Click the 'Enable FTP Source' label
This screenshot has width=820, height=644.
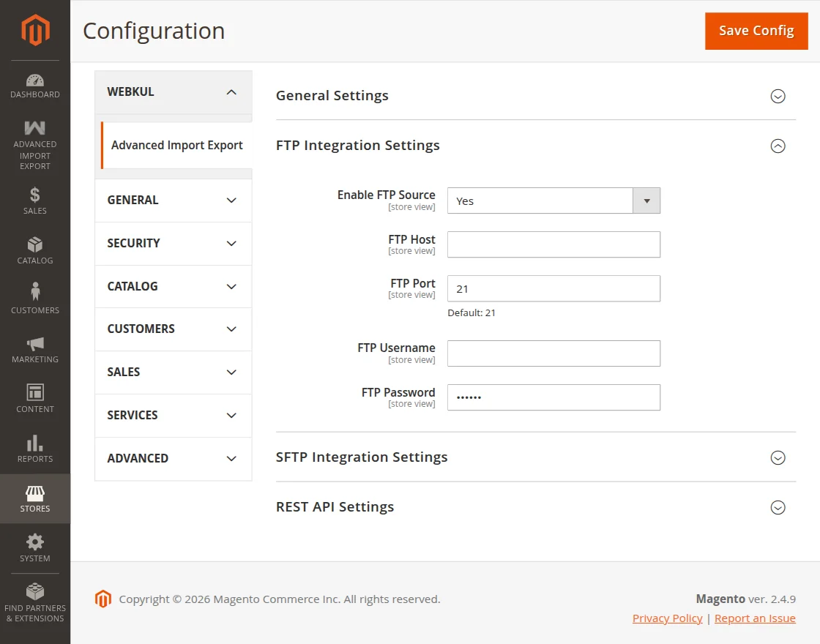pyautogui.click(x=386, y=195)
